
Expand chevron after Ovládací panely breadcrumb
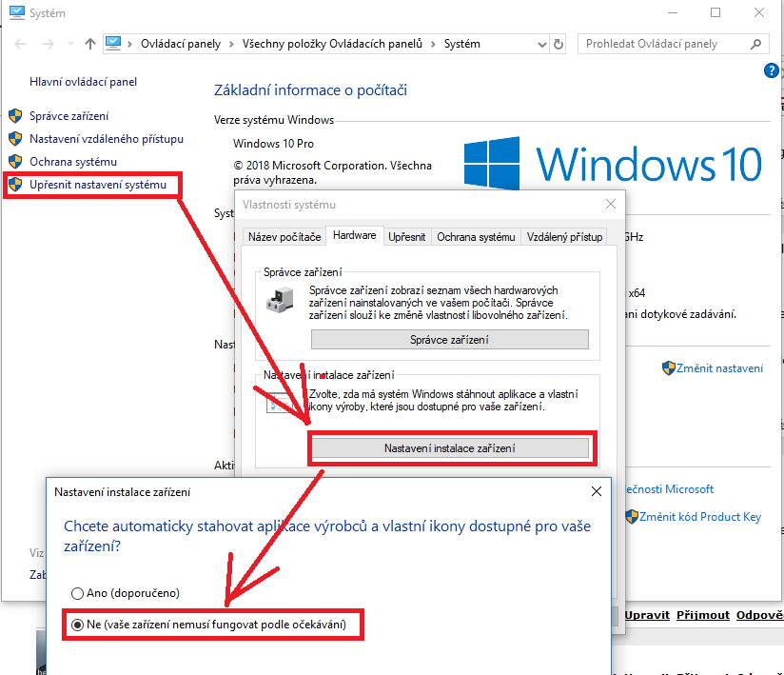coord(231,45)
